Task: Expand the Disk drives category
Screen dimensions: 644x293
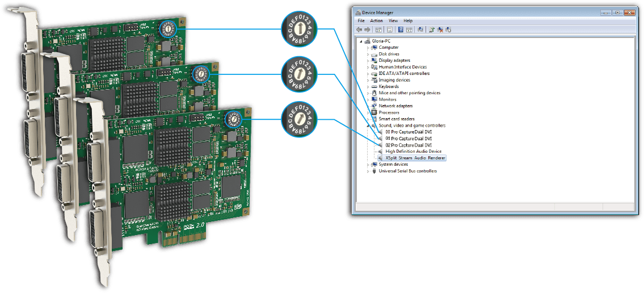Action: click(x=368, y=55)
